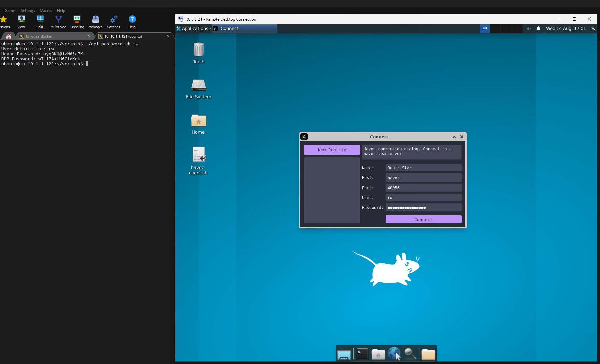Focus the Password field
This screenshot has height=364, width=600.
click(423, 208)
